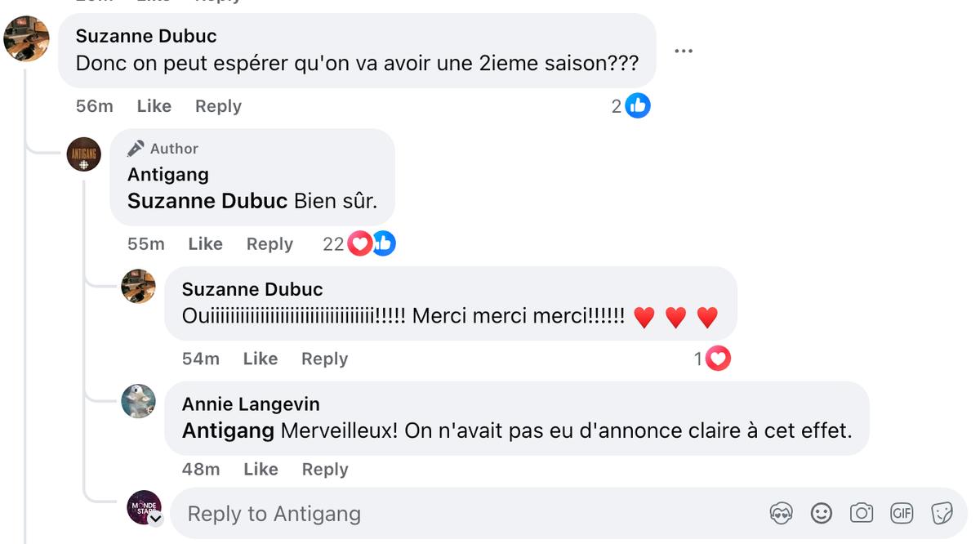980x544 pixels.
Task: Click Antigang's circular profile avatar
Action: (82, 155)
